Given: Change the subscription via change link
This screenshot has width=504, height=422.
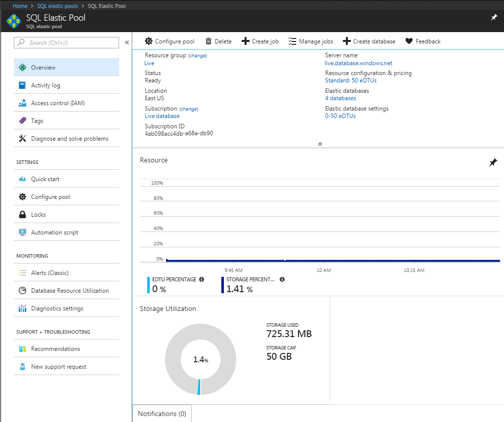Looking at the screenshot, I should [189, 109].
